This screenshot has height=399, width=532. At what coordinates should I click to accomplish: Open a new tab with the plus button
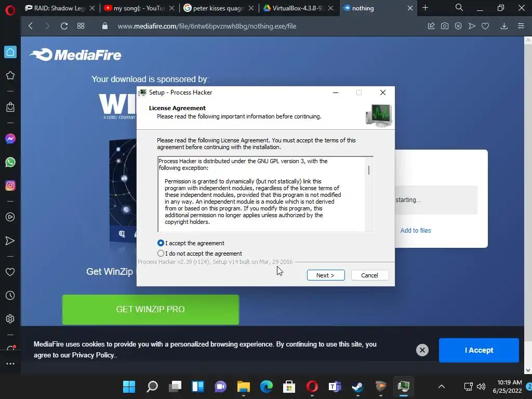425,8
